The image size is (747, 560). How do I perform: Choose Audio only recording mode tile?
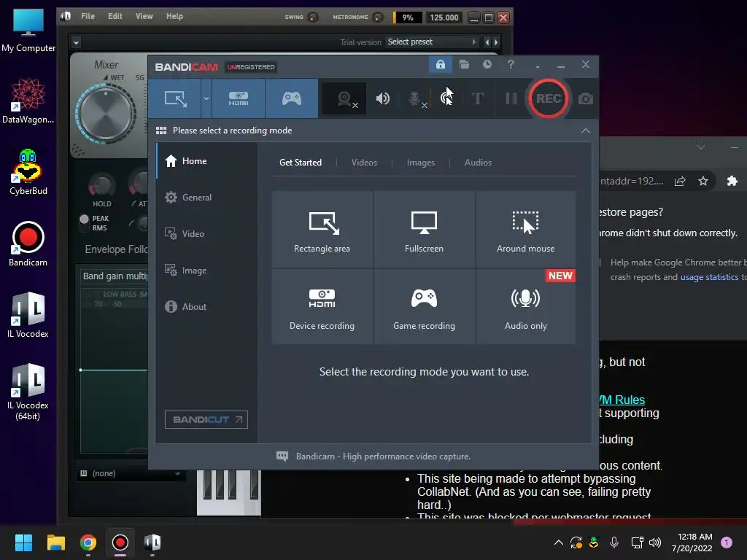(525, 307)
